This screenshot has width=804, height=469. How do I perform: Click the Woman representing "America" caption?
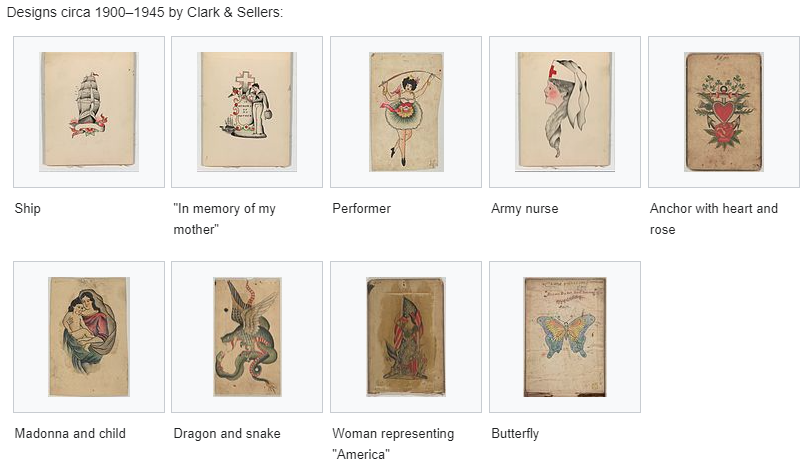393,444
